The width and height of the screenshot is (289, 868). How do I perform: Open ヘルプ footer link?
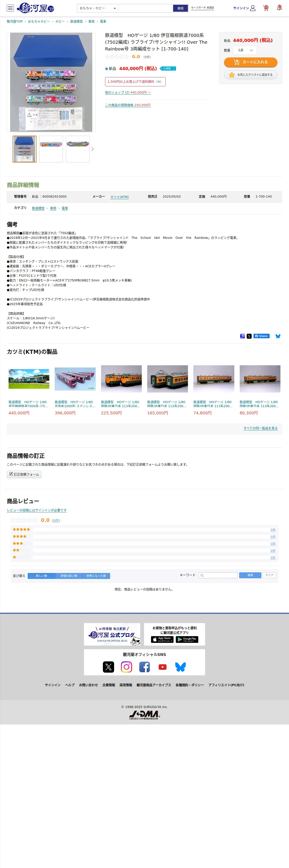point(70,685)
